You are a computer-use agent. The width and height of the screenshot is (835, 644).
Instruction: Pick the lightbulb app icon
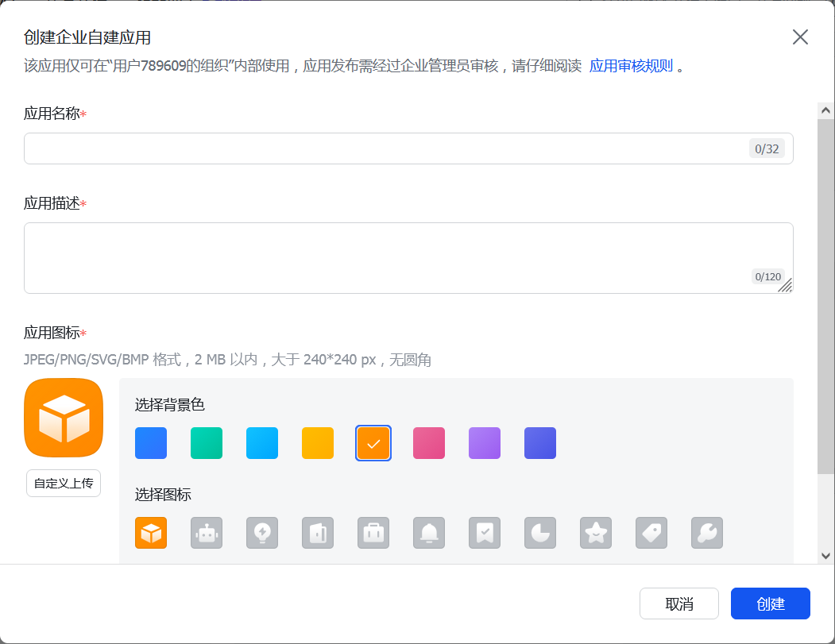(262, 533)
